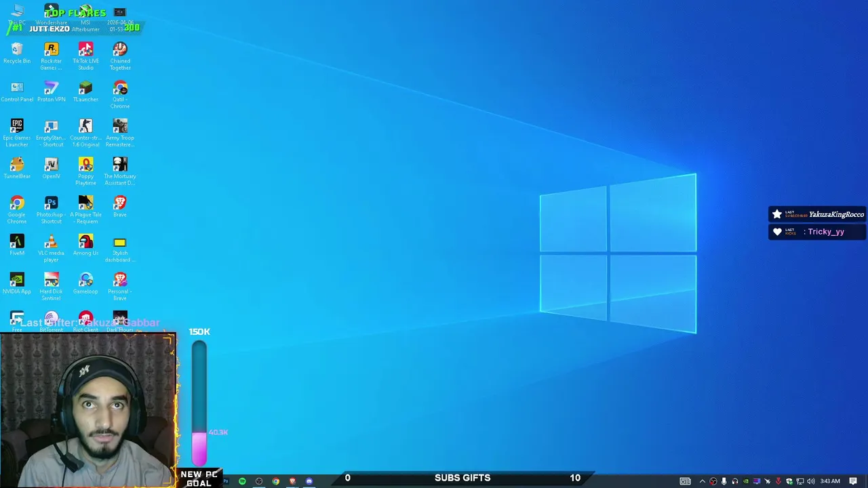Open the volume speaker tray icon

coord(811,481)
